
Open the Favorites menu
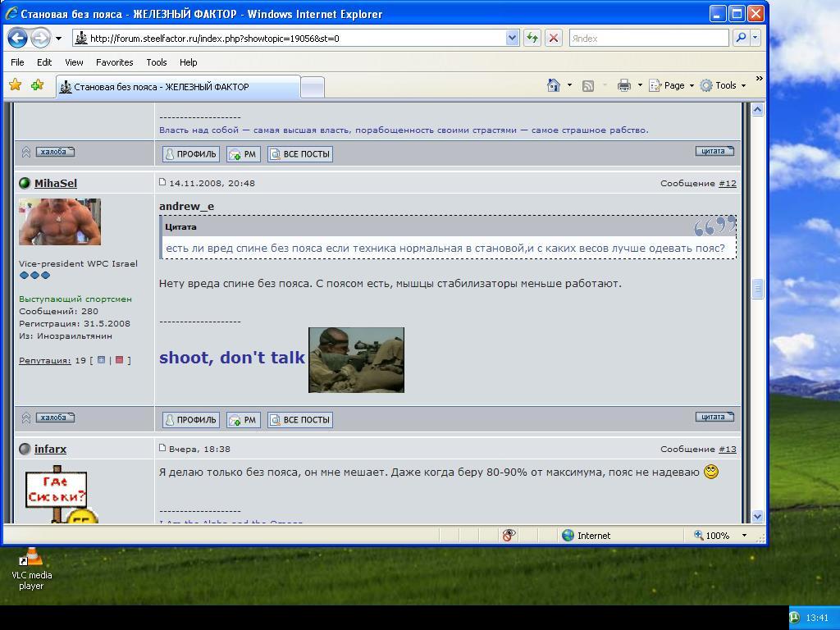[114, 62]
